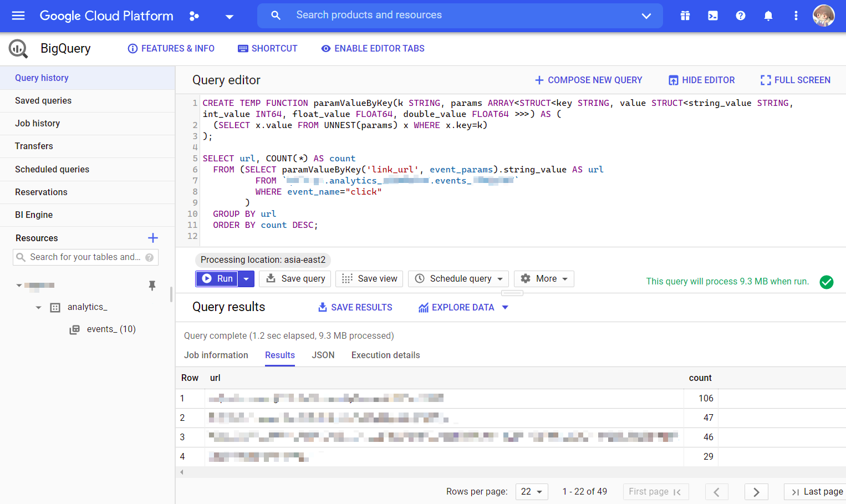Open Execution details tab
846x504 pixels.
[386, 355]
